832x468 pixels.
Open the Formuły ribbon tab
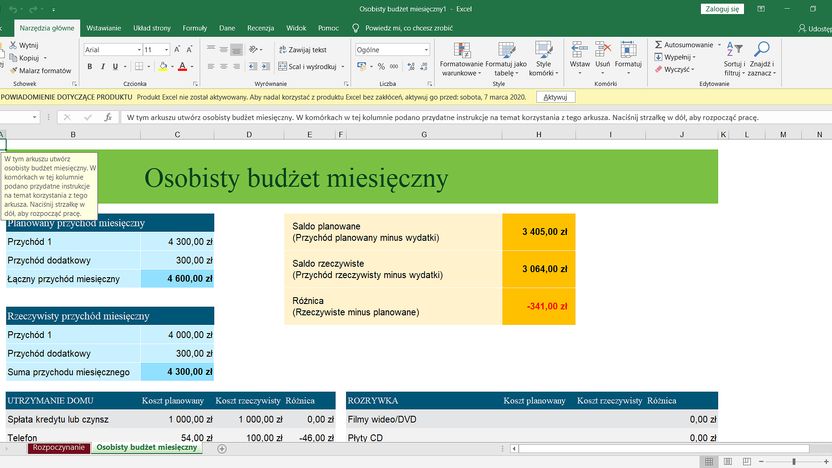195,28
